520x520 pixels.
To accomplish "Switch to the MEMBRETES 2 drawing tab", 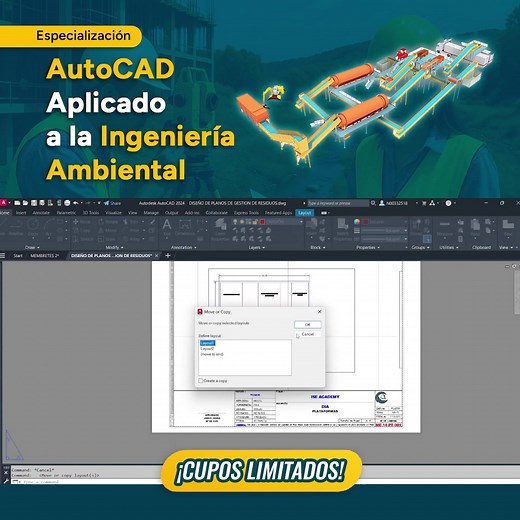I will click(45, 256).
